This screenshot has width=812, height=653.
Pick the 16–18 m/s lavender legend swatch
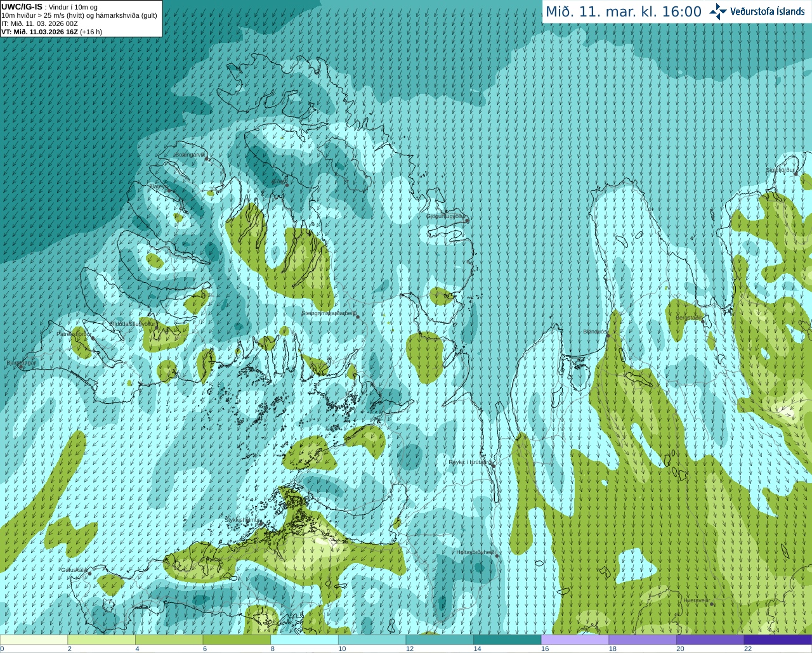(x=575, y=640)
